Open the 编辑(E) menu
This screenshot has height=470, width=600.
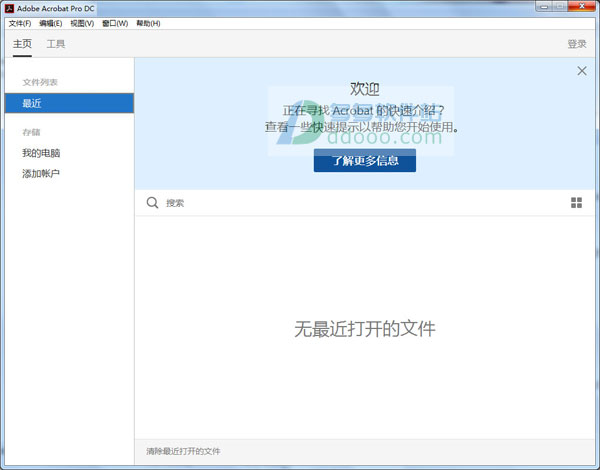click(x=51, y=23)
